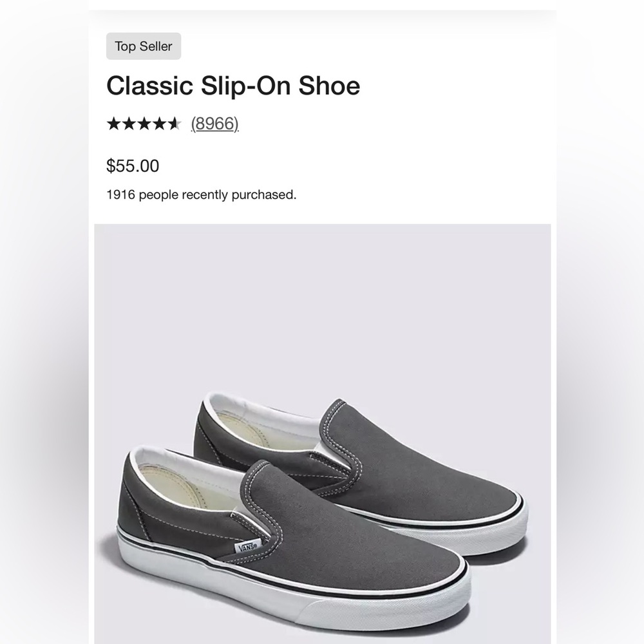Click the half-filled fifth star

(176, 122)
